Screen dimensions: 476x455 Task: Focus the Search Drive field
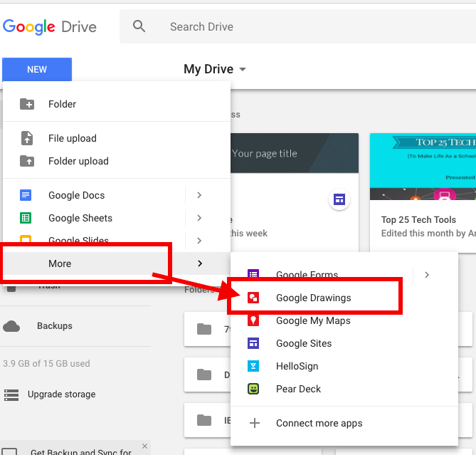[298, 26]
